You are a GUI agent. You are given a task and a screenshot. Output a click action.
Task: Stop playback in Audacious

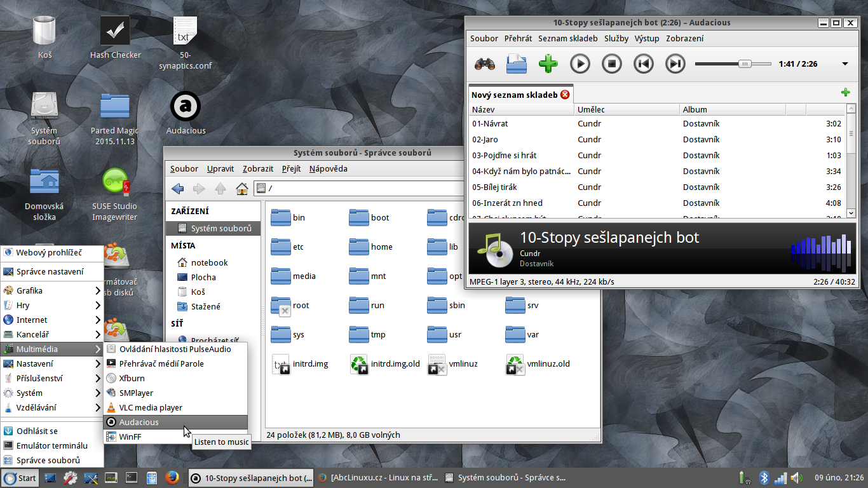(612, 64)
